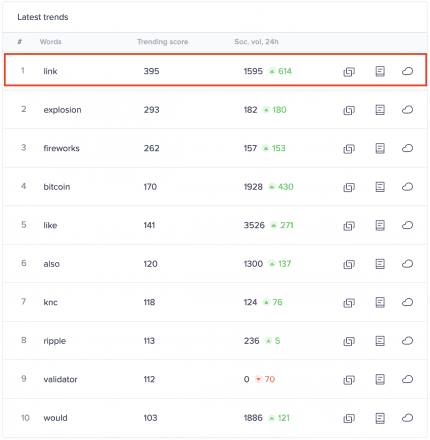Open the document icon for bitcoin row
The image size is (430, 440).
(x=380, y=187)
